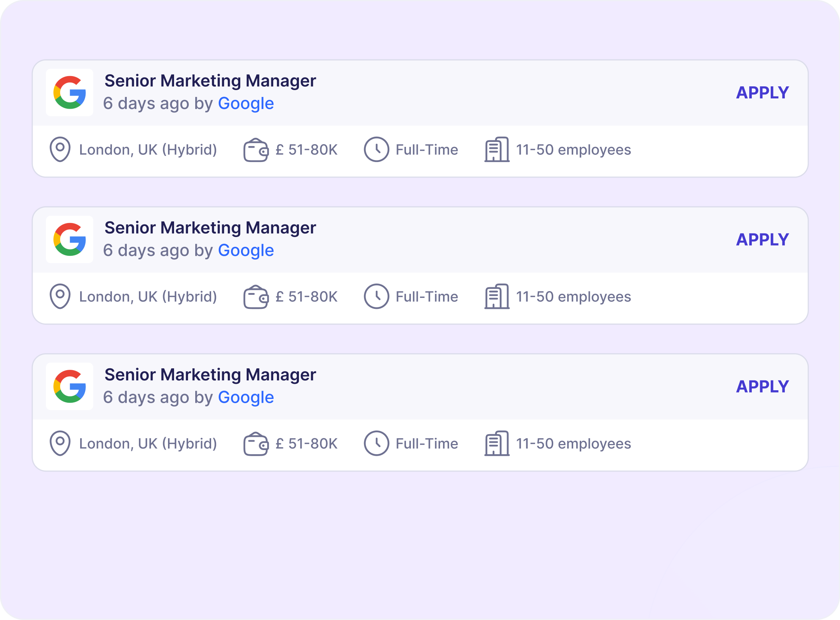840x620 pixels.
Task: Click the Google logo on the third job card
Action: (x=69, y=386)
